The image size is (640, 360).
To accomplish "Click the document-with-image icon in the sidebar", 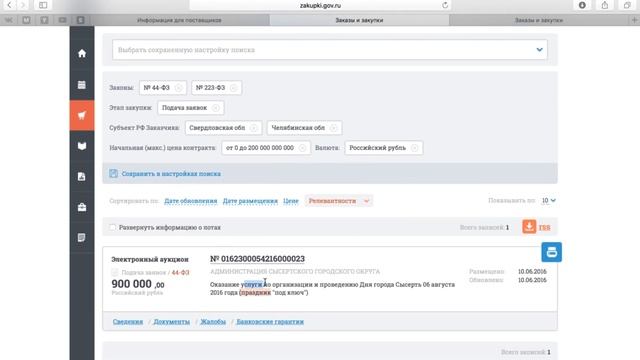I will pos(82,176).
